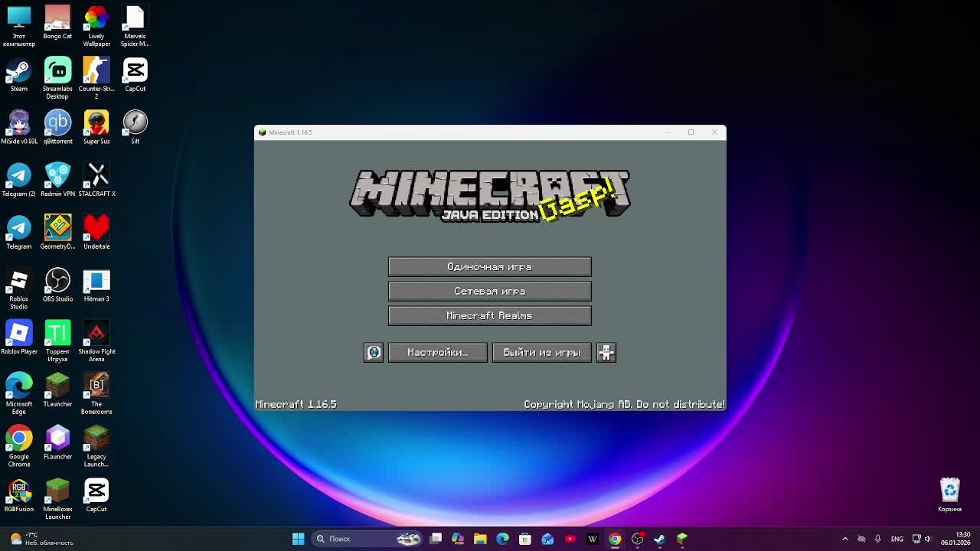Click the Поиск taskbar search box
980x551 pixels.
[368, 539]
